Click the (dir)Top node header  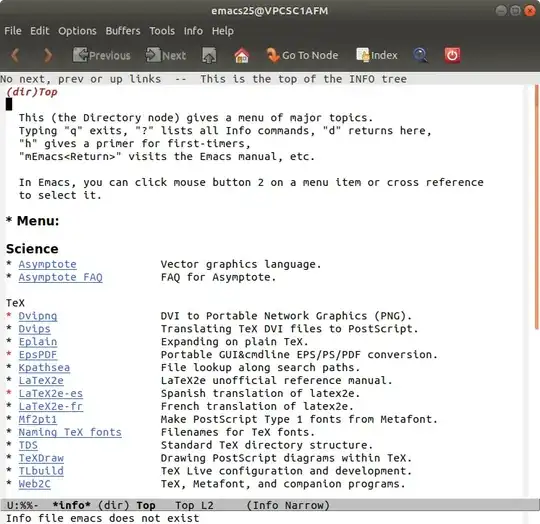32,92
